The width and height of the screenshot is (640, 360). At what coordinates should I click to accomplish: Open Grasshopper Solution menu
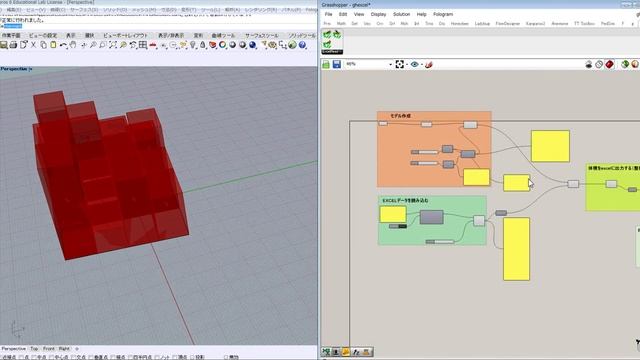[x=402, y=14]
